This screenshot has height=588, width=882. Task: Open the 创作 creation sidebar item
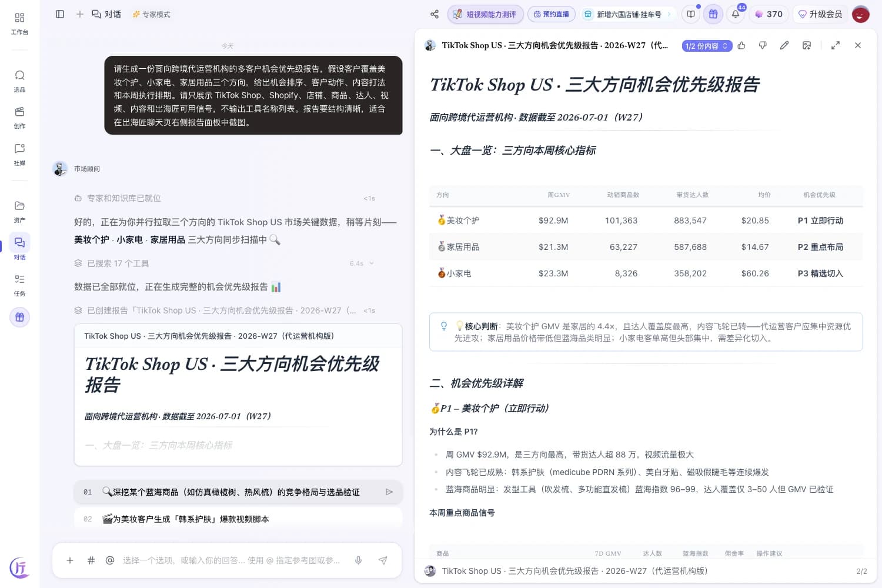[x=19, y=118]
